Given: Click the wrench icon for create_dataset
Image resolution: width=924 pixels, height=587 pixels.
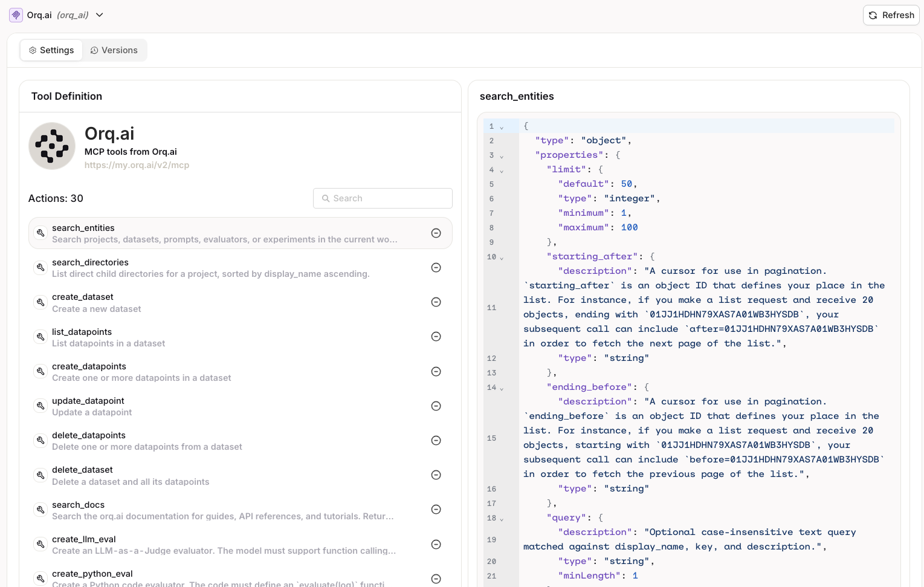Looking at the screenshot, I should pyautogui.click(x=40, y=302).
